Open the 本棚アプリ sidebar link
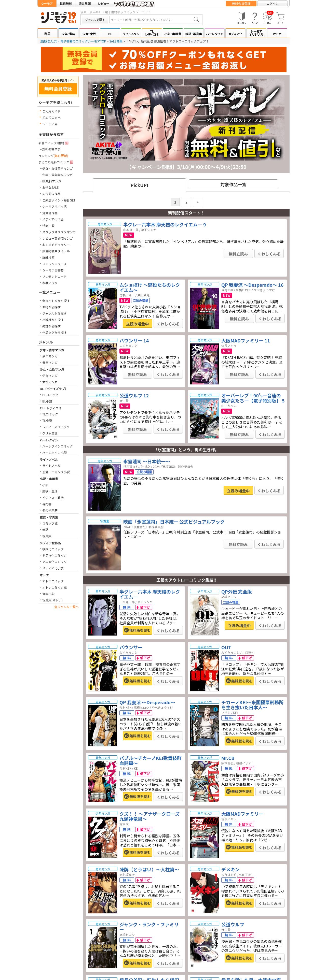 pyautogui.click(x=50, y=283)
